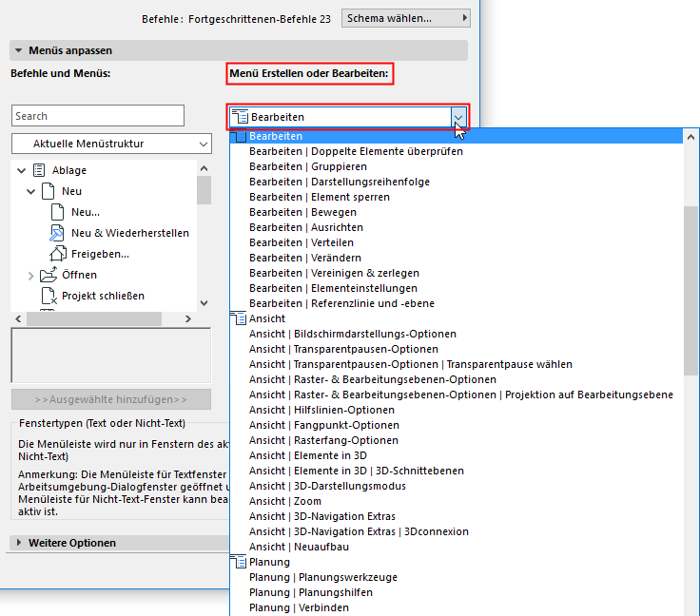Select the Ansicht top-level menu entry

pos(267,318)
